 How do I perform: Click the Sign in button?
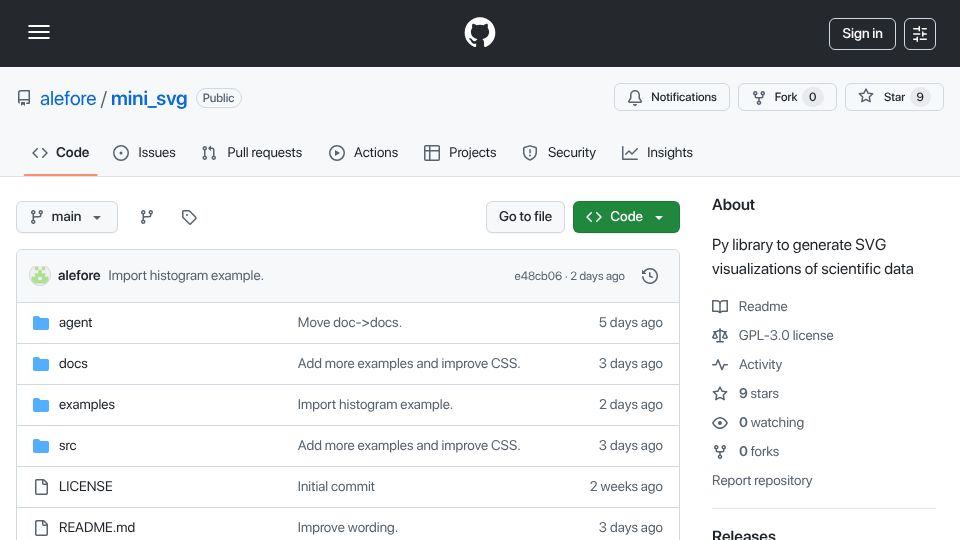coord(862,34)
